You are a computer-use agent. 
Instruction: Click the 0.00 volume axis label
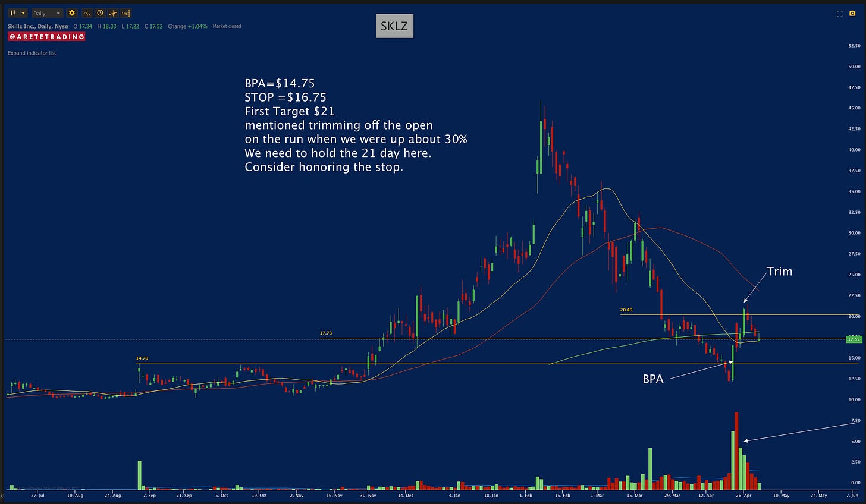(856, 483)
